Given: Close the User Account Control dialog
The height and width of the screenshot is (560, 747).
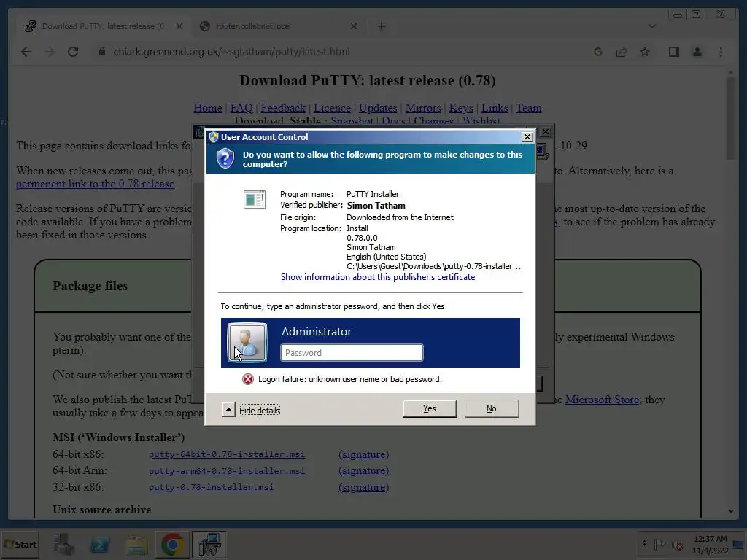Looking at the screenshot, I should click(527, 137).
